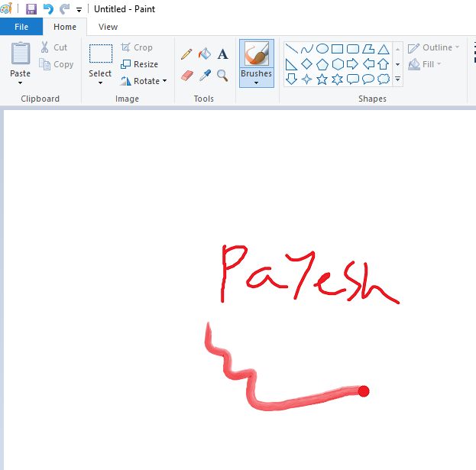The height and width of the screenshot is (470, 476).
Task: Select the cloud callout shape
Action: click(383, 79)
